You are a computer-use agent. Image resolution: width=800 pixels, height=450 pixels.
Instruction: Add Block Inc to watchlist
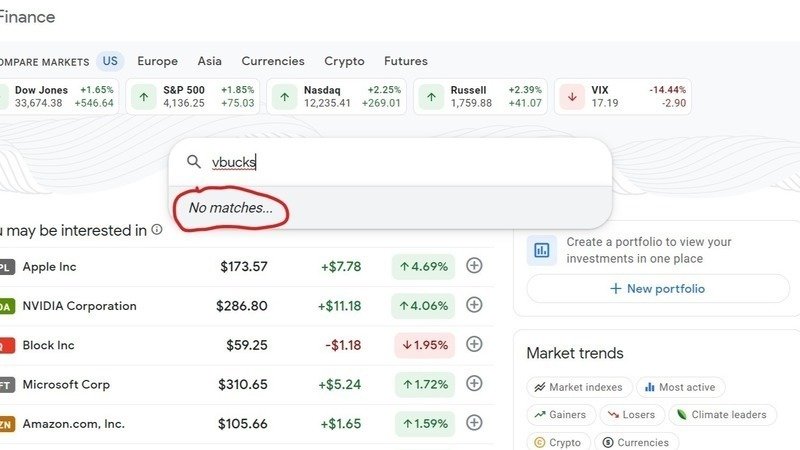[475, 344]
